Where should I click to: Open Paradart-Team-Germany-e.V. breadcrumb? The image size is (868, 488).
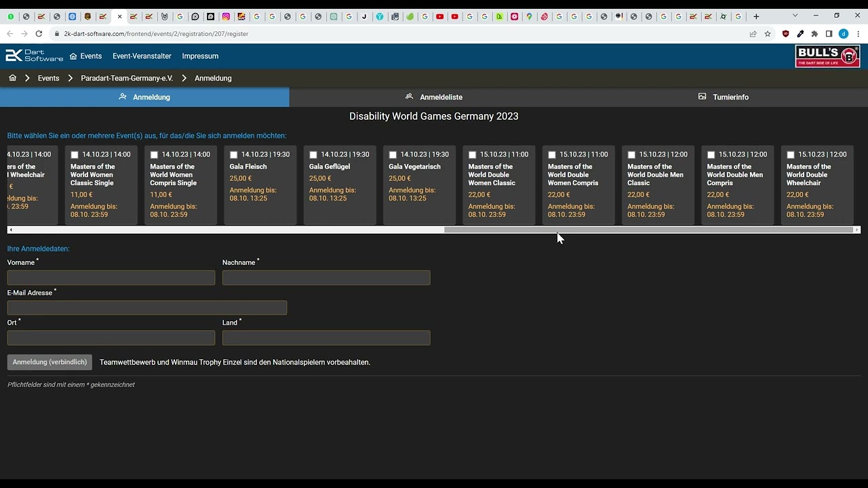point(127,78)
